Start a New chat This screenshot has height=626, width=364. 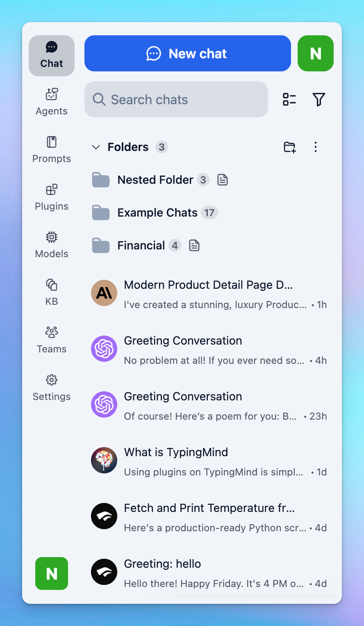[x=187, y=53]
